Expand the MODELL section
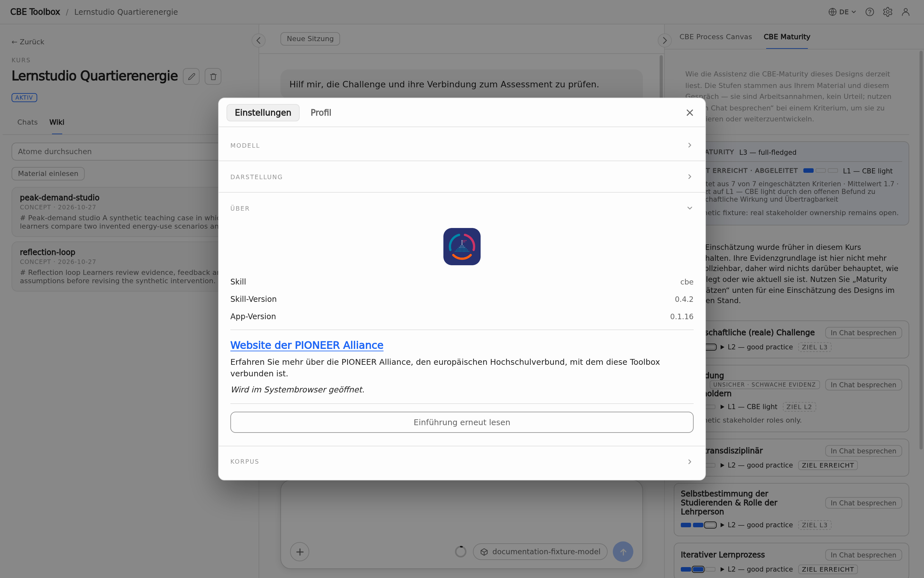The width and height of the screenshot is (924, 578). pos(462,145)
